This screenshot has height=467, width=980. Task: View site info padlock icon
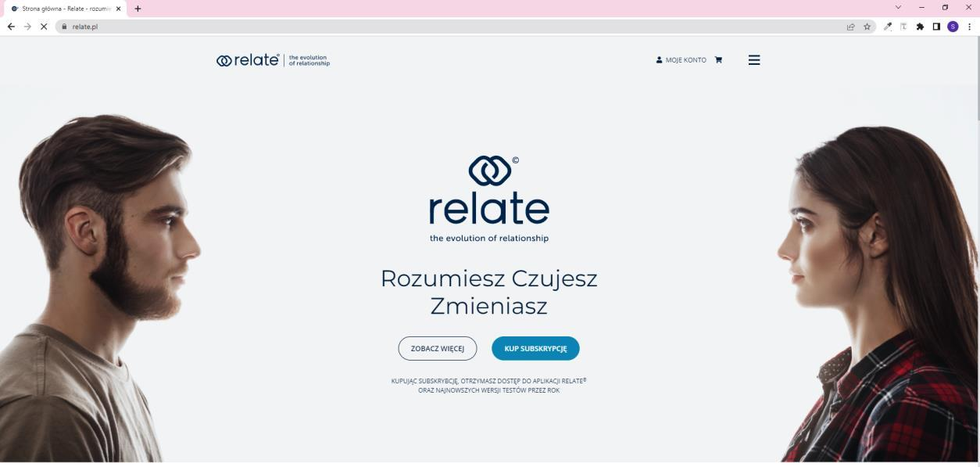(64, 26)
